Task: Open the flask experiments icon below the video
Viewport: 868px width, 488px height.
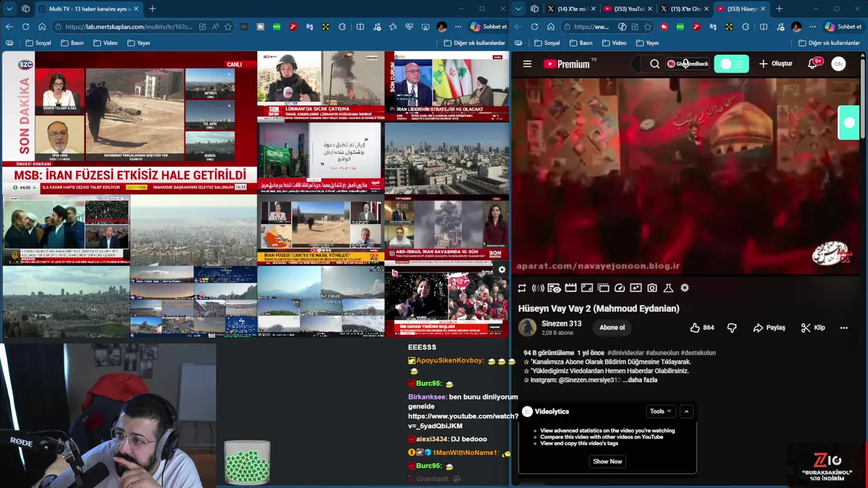Action: tap(668, 288)
